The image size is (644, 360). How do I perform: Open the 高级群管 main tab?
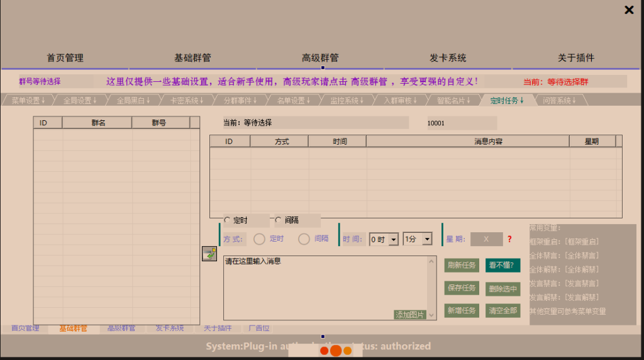pyautogui.click(x=320, y=58)
